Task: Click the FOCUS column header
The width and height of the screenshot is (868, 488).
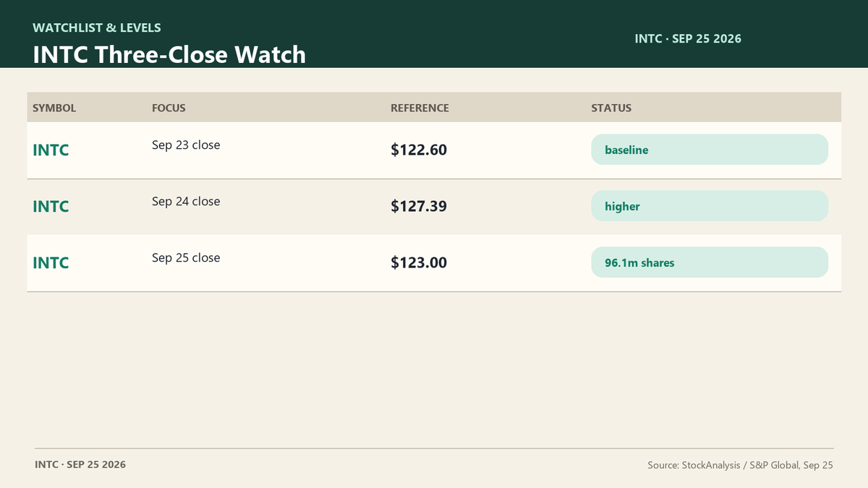Action: 169,108
